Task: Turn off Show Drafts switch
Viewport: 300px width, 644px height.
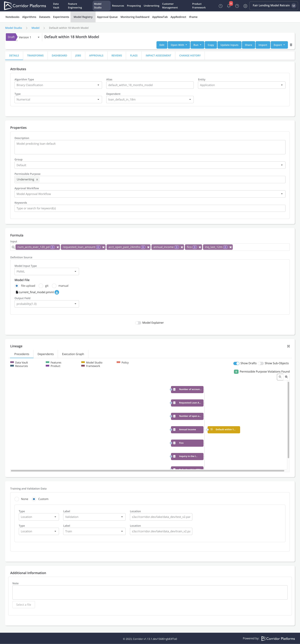Action: click(x=236, y=363)
